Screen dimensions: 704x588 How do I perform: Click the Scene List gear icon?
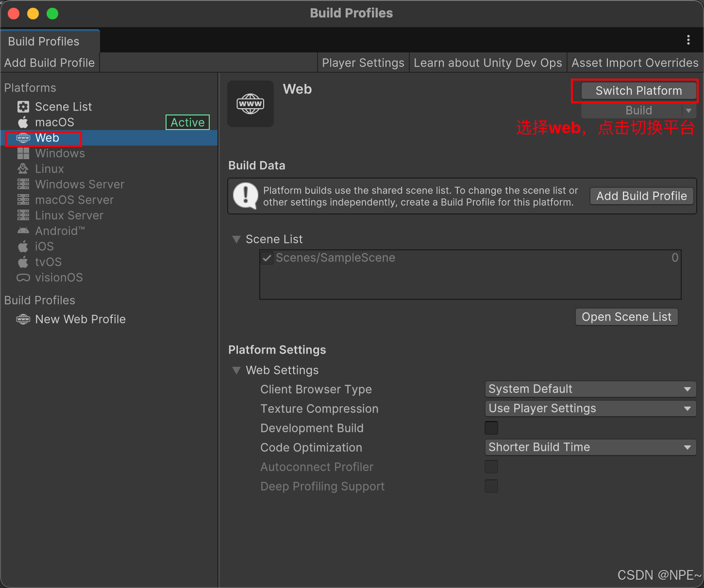click(23, 107)
